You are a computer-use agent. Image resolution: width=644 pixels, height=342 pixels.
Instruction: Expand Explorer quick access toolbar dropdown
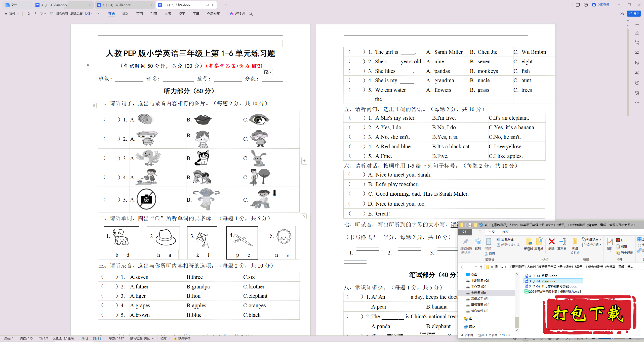click(486, 225)
